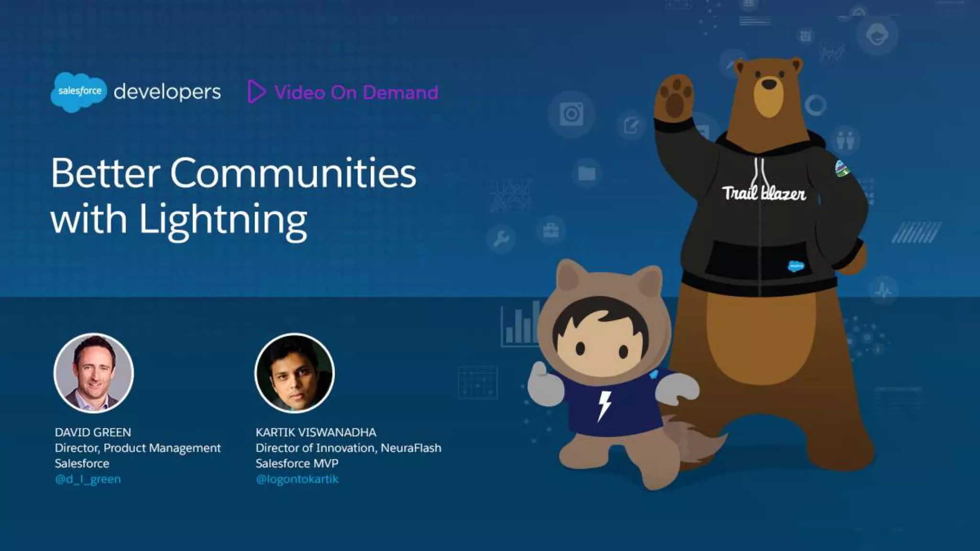Image resolution: width=980 pixels, height=551 pixels.
Task: Click the Trailblazer text on bear's hoodie
Action: [764, 193]
